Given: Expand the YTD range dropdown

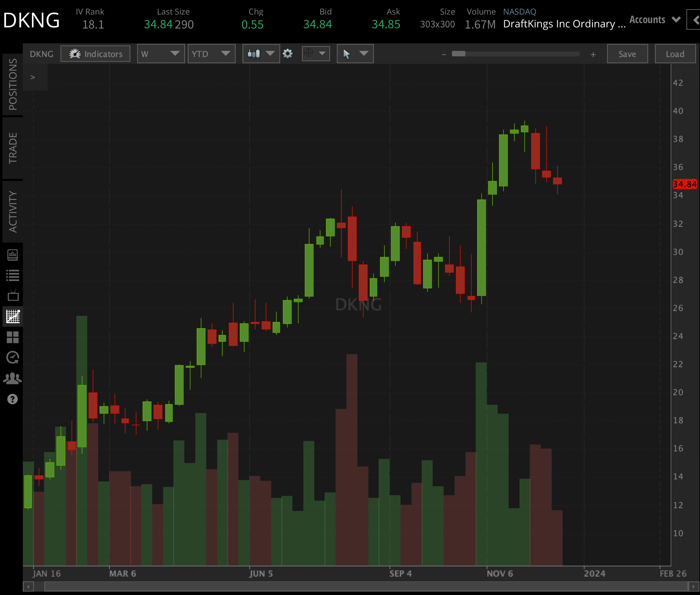Looking at the screenshot, I should point(211,54).
